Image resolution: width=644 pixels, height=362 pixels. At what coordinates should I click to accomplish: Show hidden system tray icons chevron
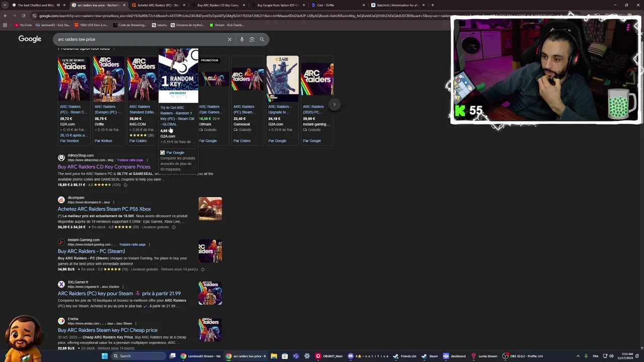point(578,356)
